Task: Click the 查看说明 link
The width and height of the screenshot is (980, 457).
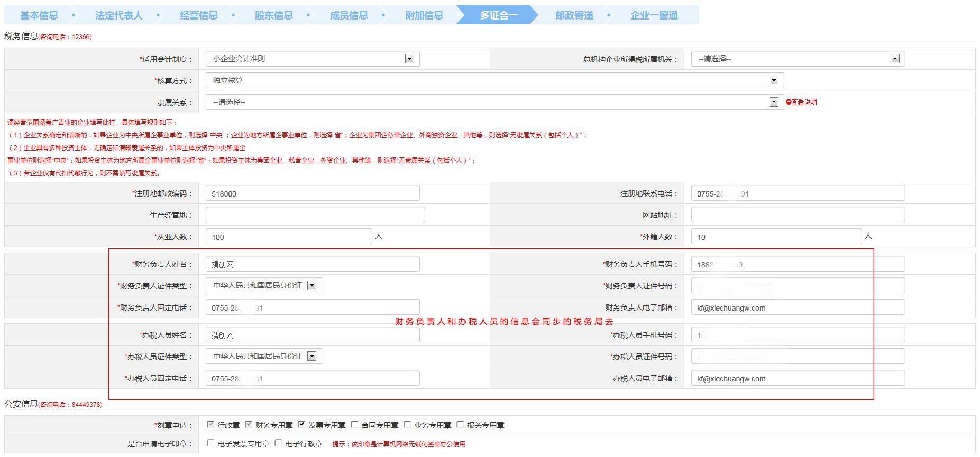Action: 804,102
